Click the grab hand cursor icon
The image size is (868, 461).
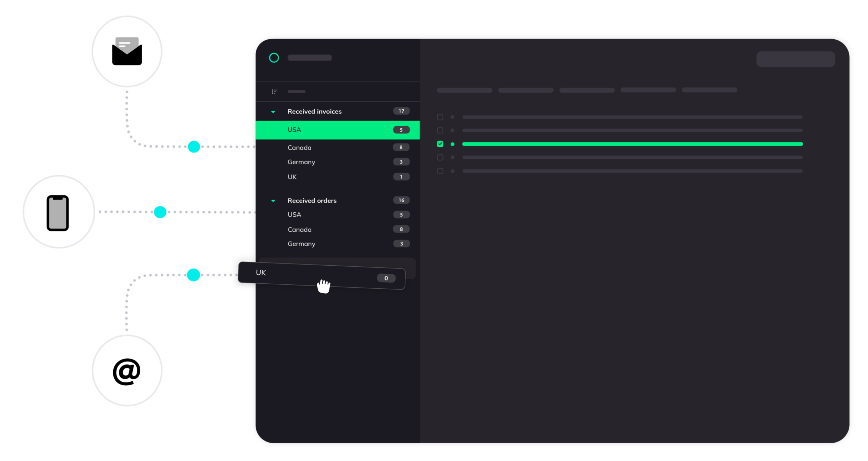tap(324, 286)
